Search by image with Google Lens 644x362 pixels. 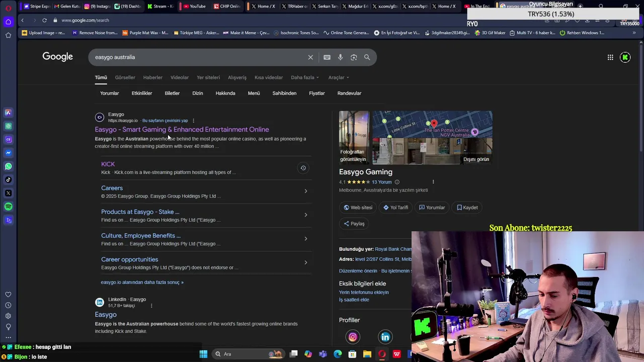pyautogui.click(x=354, y=57)
